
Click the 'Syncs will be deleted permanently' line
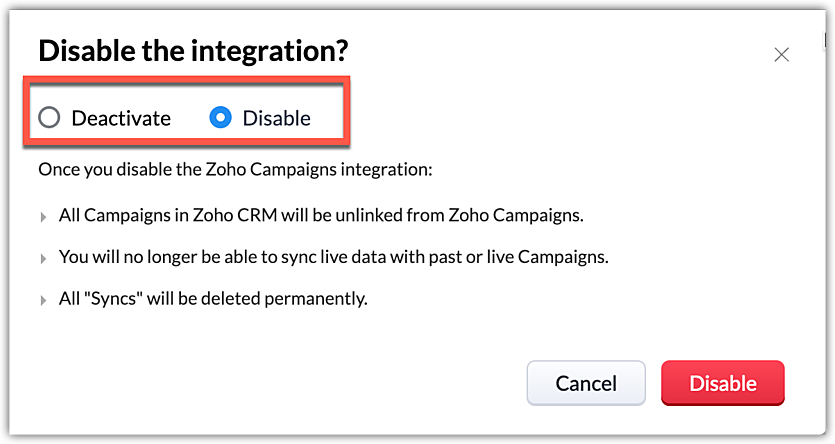(213, 297)
